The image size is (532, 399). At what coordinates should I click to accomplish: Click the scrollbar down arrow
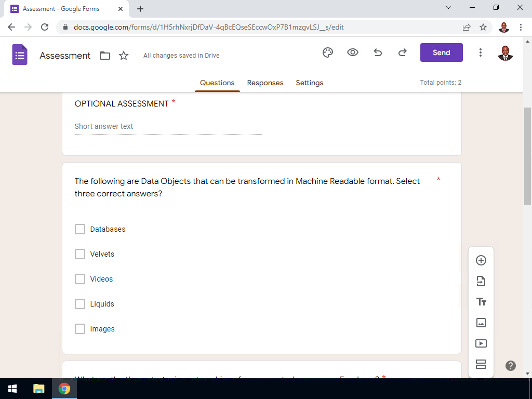(x=527, y=374)
